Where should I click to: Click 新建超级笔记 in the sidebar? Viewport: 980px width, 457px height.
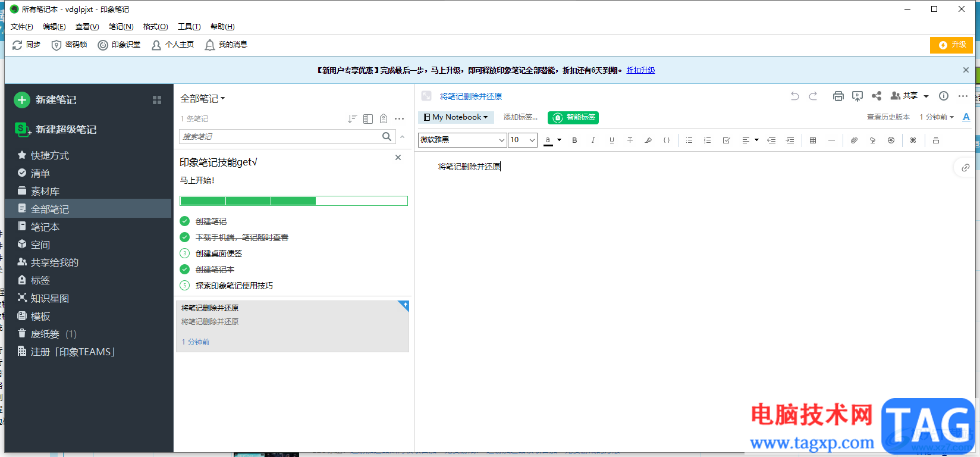(x=55, y=129)
